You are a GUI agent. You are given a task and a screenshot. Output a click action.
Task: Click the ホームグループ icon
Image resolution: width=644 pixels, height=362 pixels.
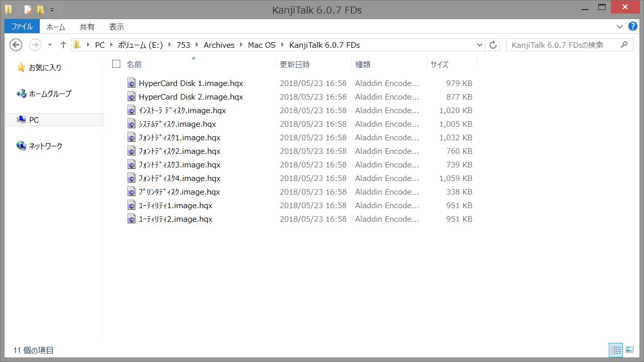coord(21,94)
